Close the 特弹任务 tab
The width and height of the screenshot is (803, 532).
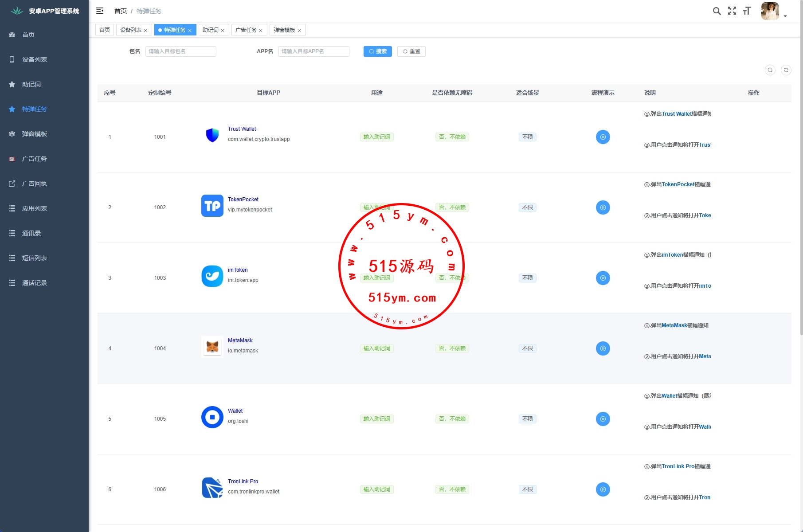(x=190, y=31)
